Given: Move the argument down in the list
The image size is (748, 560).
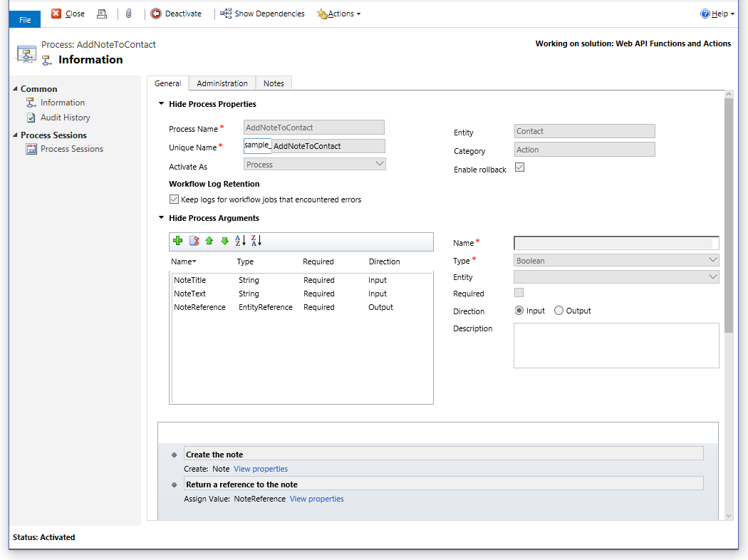Looking at the screenshot, I should [224, 241].
